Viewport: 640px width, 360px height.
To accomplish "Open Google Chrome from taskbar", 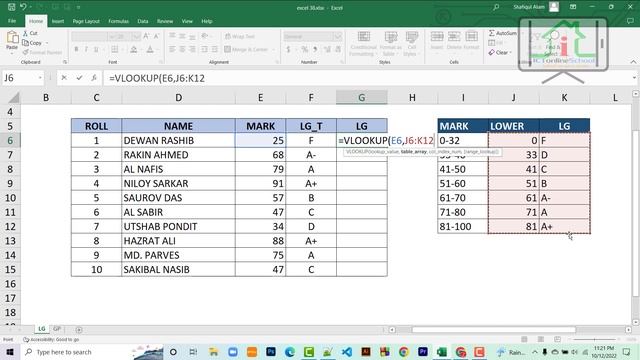I will (x=404, y=352).
